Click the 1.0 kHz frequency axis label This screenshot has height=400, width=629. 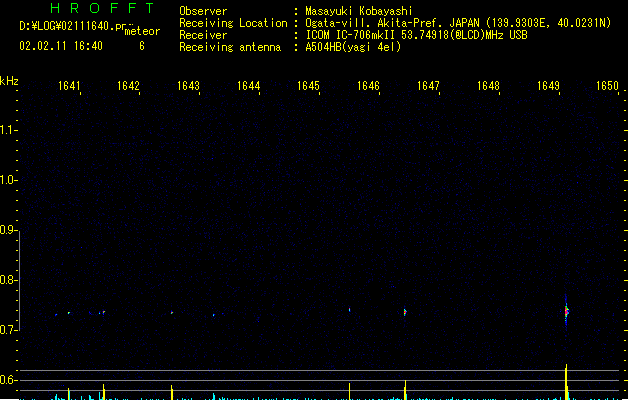tap(7, 180)
